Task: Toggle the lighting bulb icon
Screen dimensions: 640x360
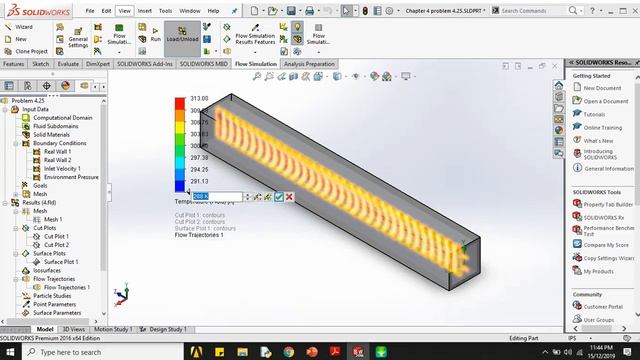Action: tap(298, 27)
